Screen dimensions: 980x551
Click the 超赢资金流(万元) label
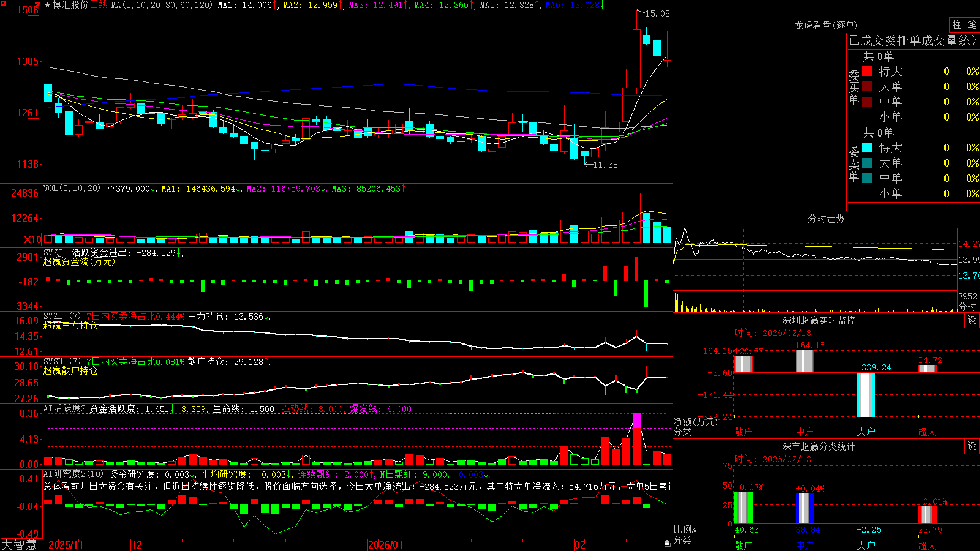tap(79, 261)
